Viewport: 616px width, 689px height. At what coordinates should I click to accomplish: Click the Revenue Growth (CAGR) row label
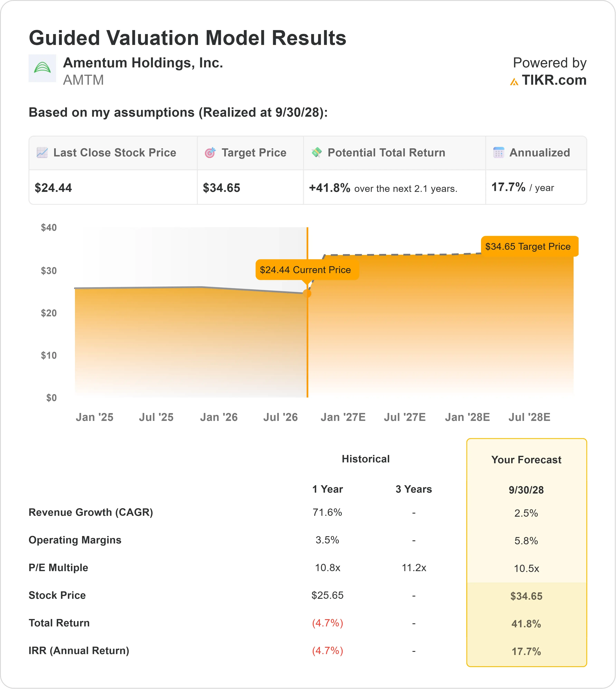click(91, 513)
